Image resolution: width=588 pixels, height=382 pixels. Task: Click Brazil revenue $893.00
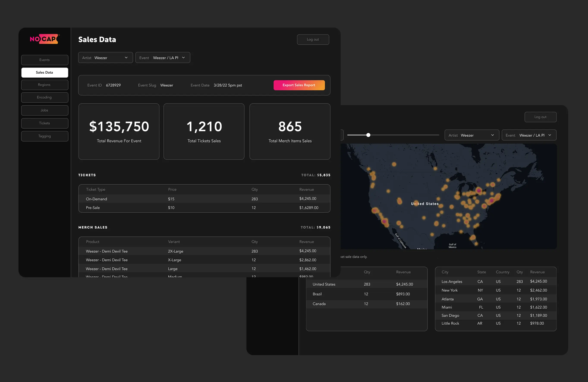pyautogui.click(x=403, y=294)
